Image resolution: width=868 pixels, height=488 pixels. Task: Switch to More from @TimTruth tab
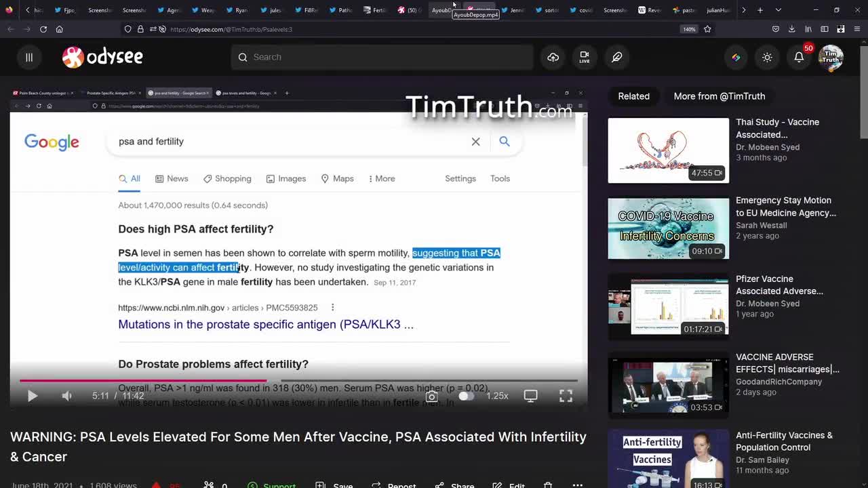pyautogui.click(x=719, y=96)
